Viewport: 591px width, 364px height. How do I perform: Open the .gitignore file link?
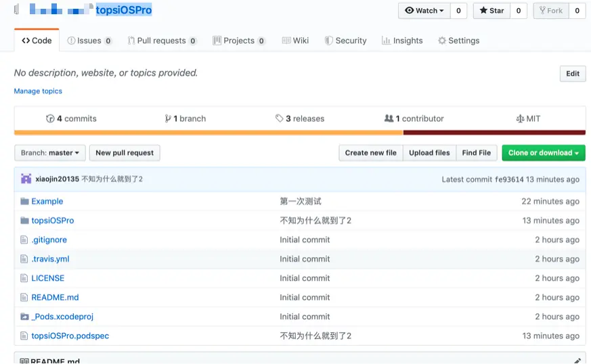(49, 240)
